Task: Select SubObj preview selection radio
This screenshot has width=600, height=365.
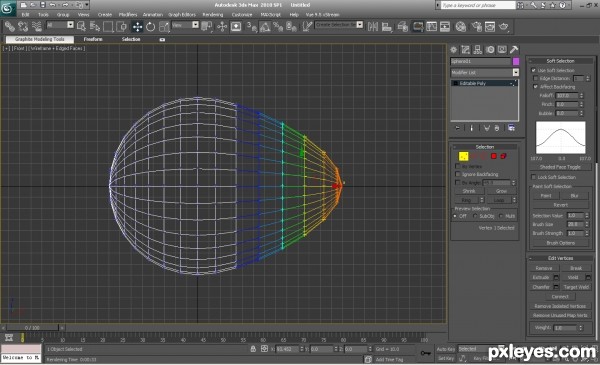Action: [475, 216]
